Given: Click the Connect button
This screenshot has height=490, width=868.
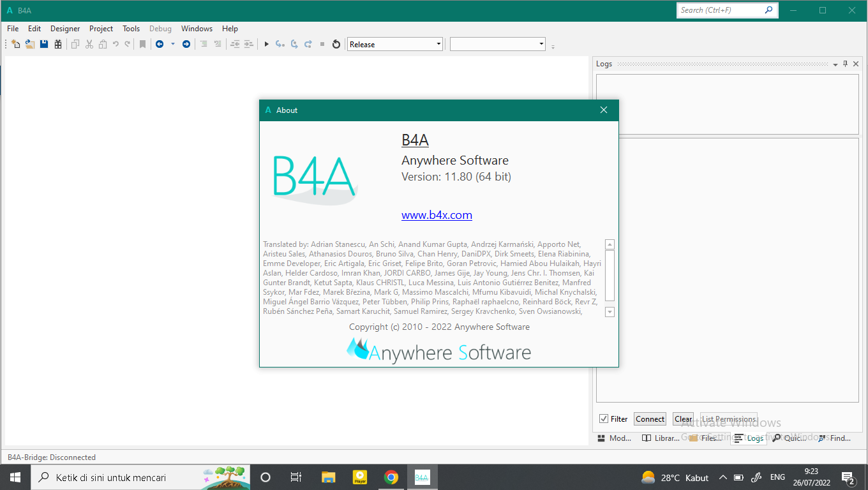Looking at the screenshot, I should (x=650, y=419).
